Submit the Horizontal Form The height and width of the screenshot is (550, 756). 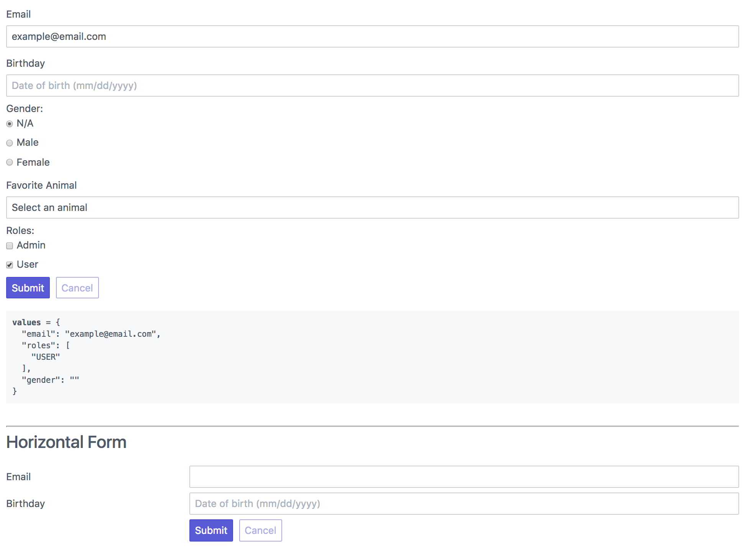pos(211,530)
